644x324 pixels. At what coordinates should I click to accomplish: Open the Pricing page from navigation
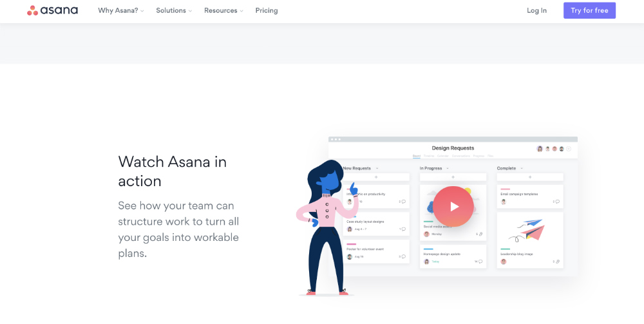point(267,11)
